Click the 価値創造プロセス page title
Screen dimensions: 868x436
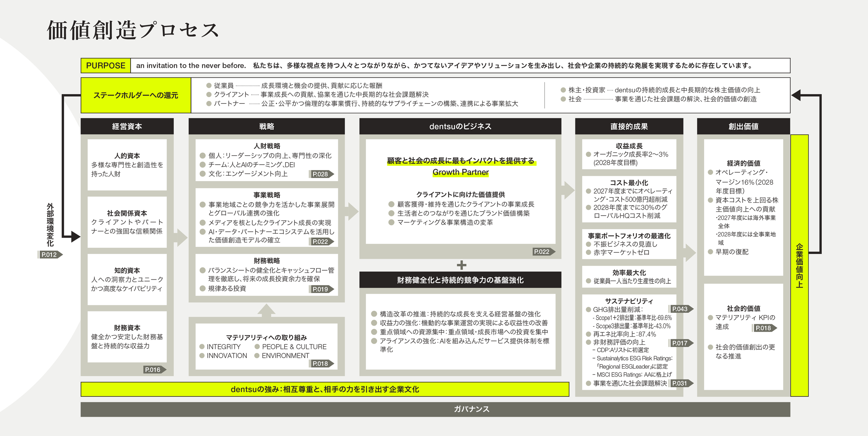pos(133,30)
